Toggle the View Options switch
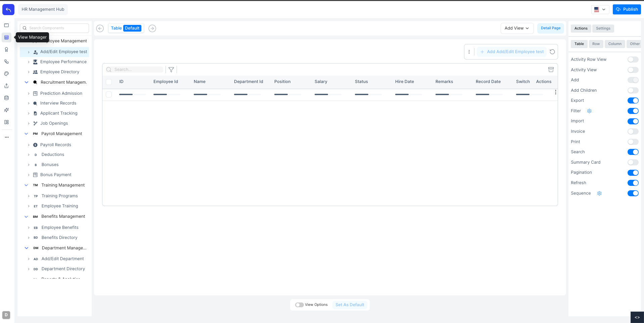 click(x=299, y=305)
